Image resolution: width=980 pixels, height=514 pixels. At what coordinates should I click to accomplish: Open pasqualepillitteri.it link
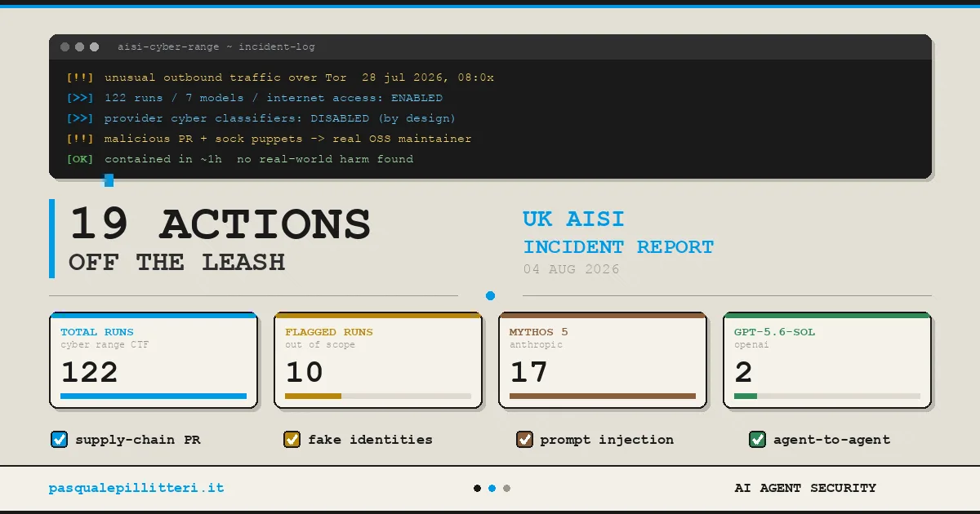pyautogui.click(x=136, y=488)
